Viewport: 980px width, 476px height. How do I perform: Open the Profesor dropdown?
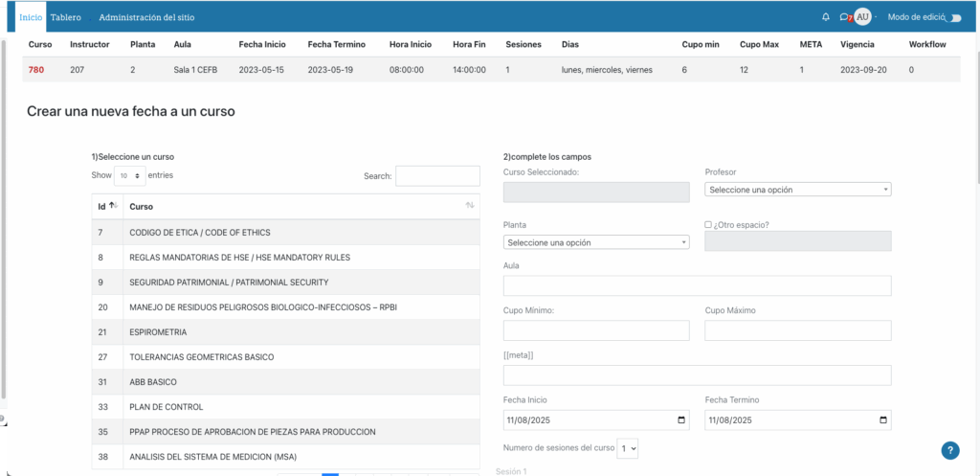click(x=797, y=190)
